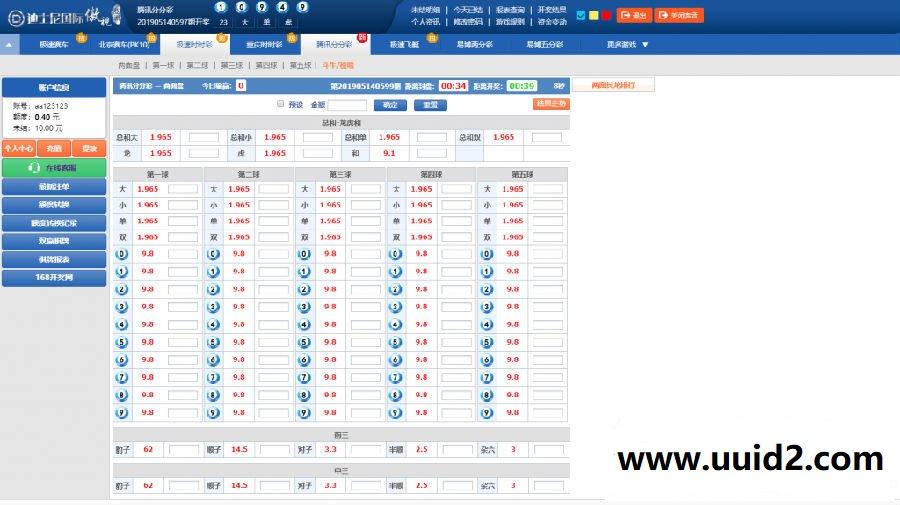Click the bet input for 总和大
The height and width of the screenshot is (505, 900).
(204, 137)
